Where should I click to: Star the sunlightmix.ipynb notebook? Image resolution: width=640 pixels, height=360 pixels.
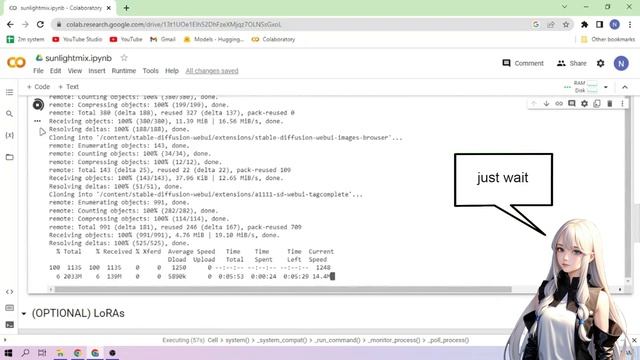coord(124,58)
